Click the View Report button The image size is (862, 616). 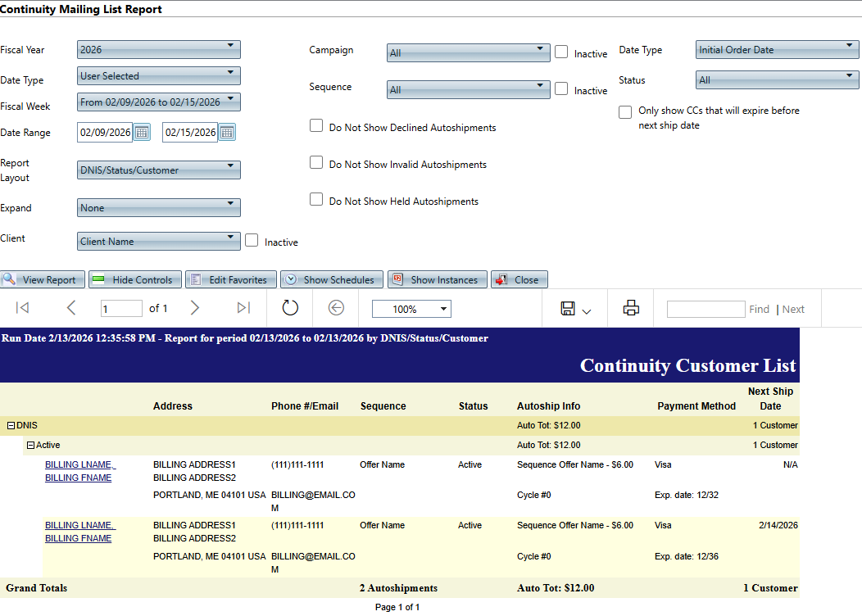[x=41, y=279]
